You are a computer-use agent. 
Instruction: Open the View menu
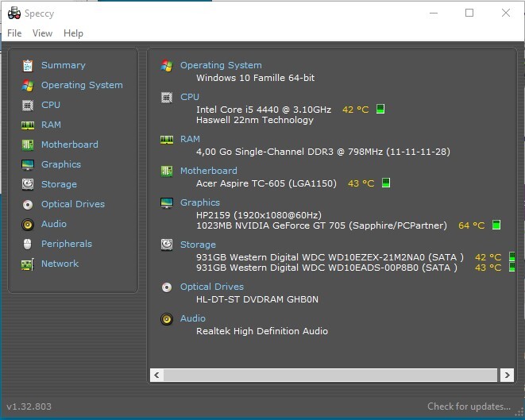[42, 33]
